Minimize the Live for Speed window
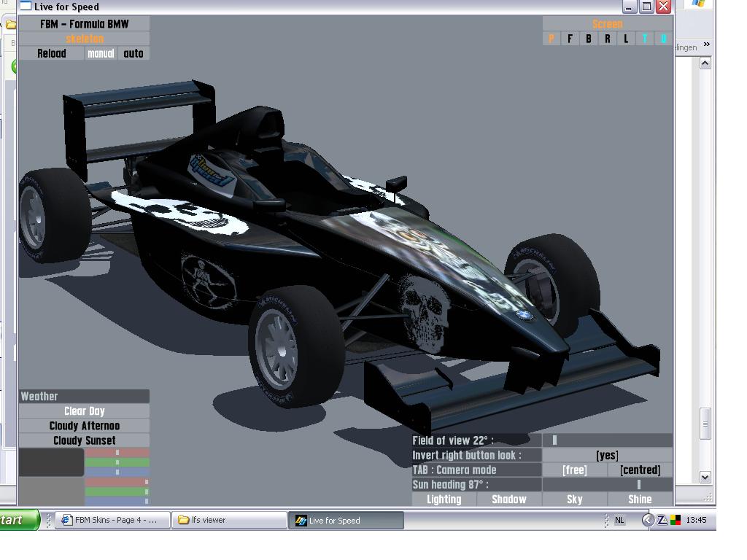Screen dimensions: 747x560 [630, 7]
